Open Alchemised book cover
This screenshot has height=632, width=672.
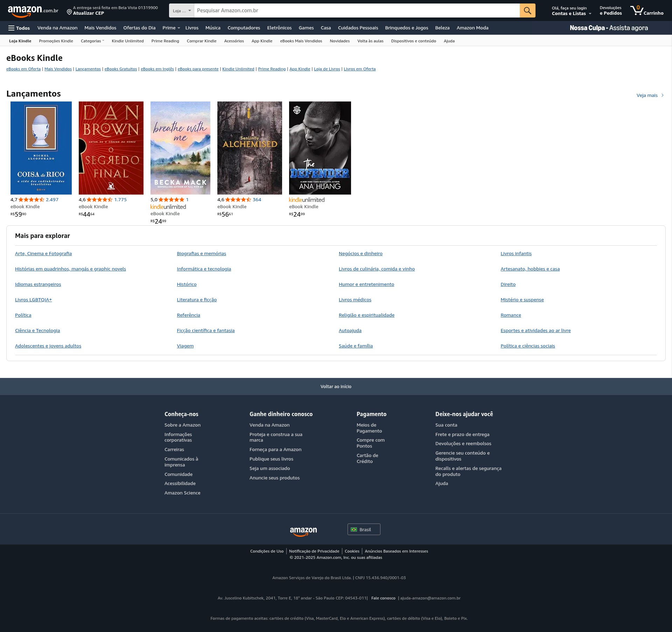[x=250, y=148]
